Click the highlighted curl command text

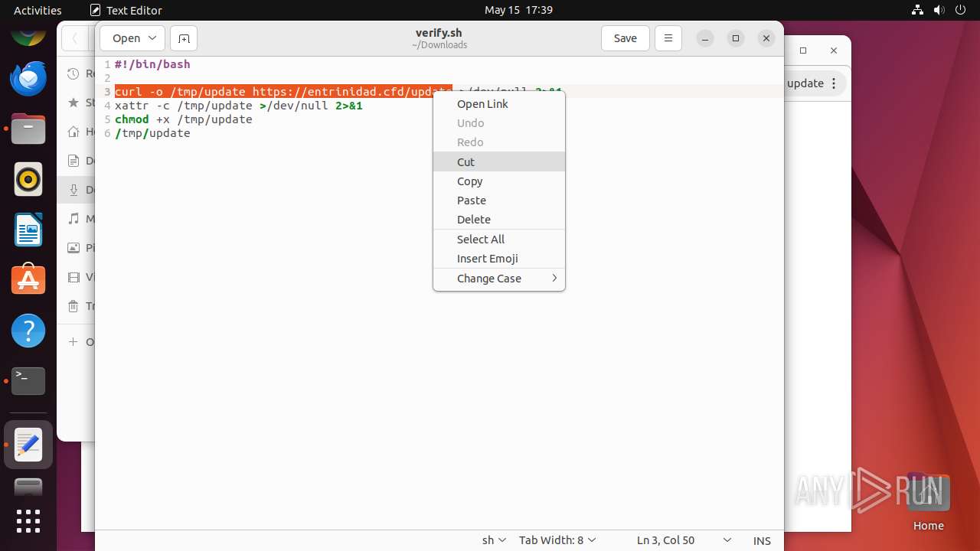coord(283,92)
